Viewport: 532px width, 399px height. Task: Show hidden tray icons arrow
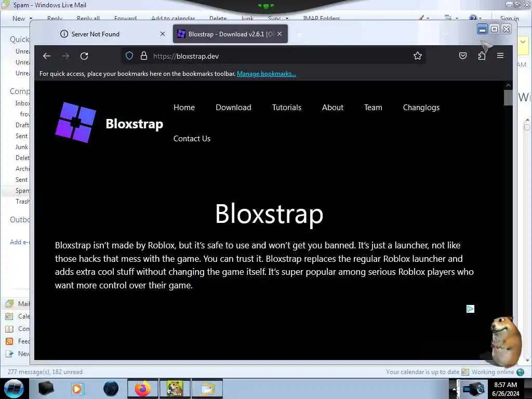[454, 389]
